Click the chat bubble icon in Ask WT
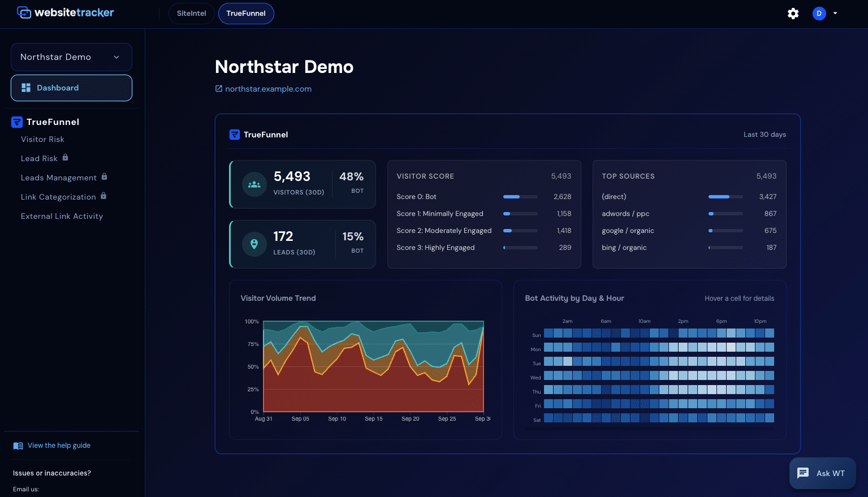Viewport: 868px width, 497px height. [x=803, y=473]
